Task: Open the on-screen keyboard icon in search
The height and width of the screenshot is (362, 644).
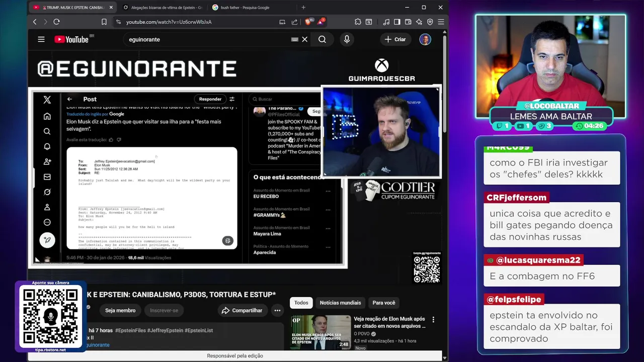Action: 295,39
